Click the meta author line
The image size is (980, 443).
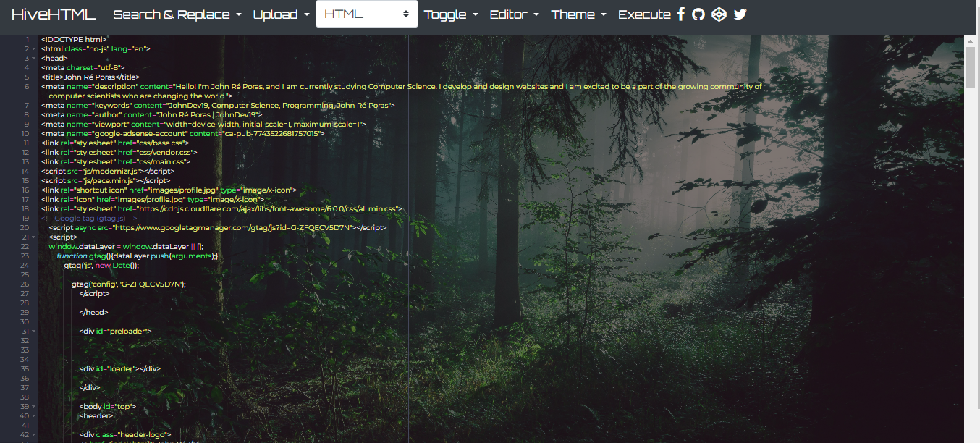tap(151, 114)
